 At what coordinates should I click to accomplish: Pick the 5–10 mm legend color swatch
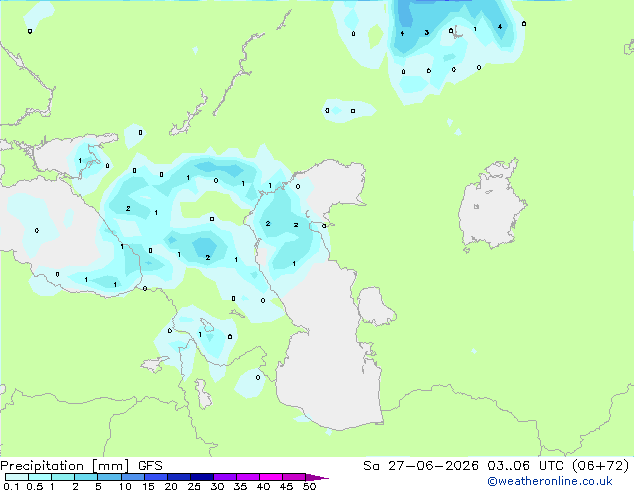[x=109, y=477]
